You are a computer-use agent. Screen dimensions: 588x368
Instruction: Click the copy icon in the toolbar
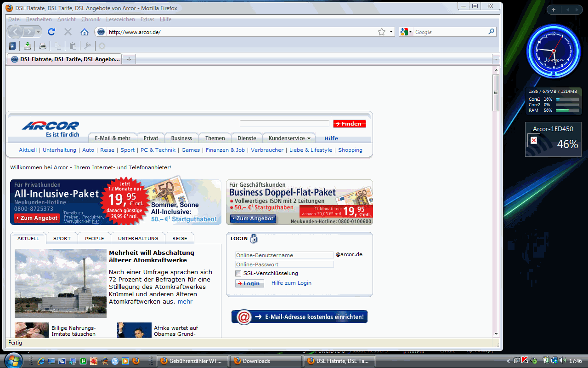[58, 46]
